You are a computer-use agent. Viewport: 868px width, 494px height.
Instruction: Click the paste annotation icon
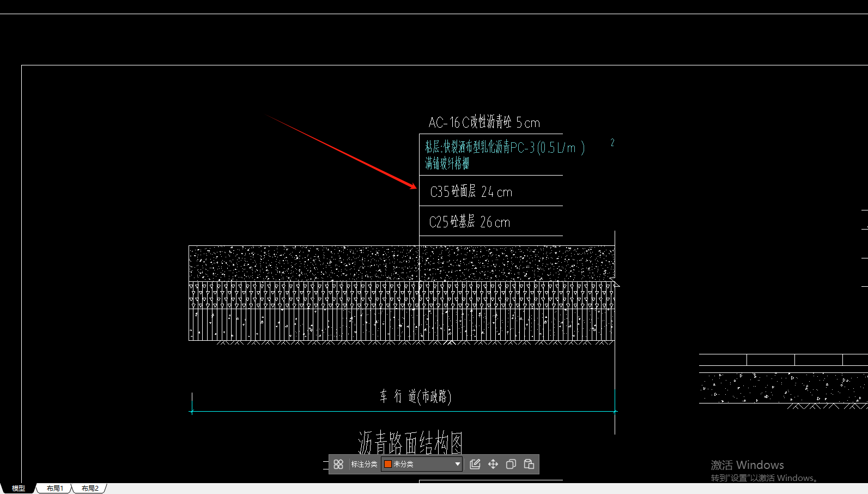click(x=529, y=464)
